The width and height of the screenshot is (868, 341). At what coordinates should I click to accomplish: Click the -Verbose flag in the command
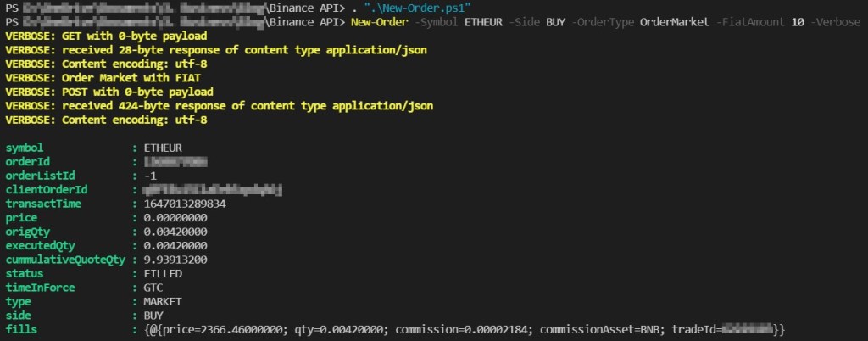coord(836,22)
